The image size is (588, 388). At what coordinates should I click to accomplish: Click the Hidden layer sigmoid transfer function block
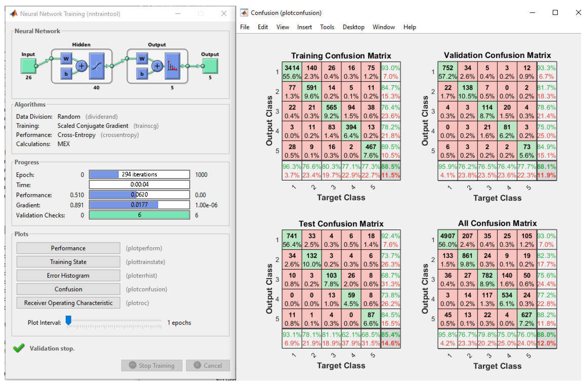(97, 66)
